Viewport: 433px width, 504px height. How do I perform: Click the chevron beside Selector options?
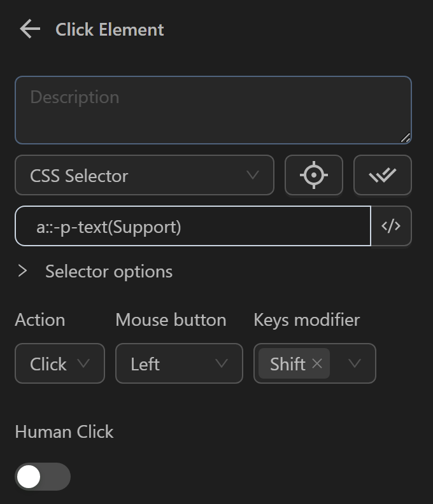pyautogui.click(x=23, y=271)
